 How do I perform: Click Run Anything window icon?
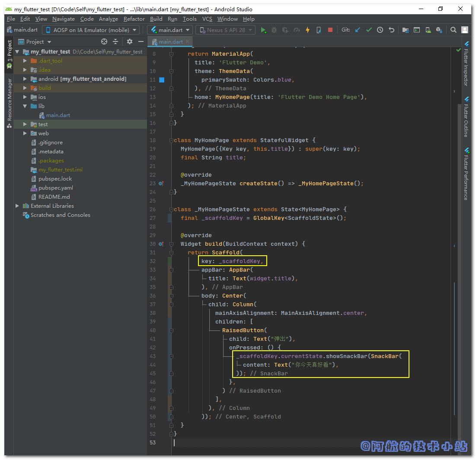click(x=417, y=30)
